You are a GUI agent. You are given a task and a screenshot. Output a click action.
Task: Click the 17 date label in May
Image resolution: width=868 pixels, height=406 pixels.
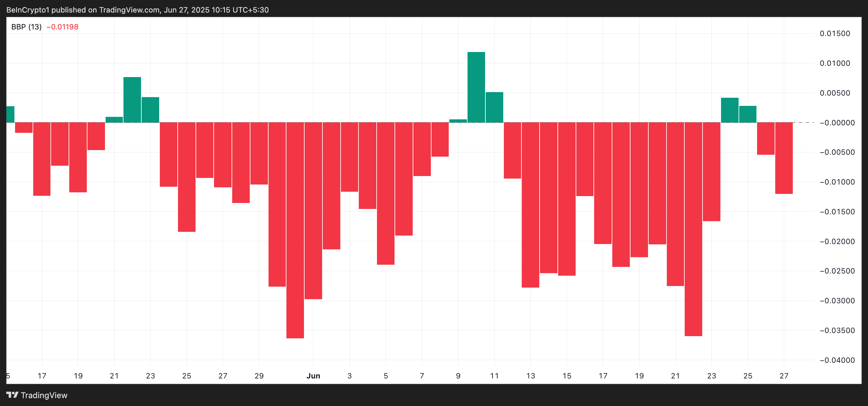pos(42,376)
